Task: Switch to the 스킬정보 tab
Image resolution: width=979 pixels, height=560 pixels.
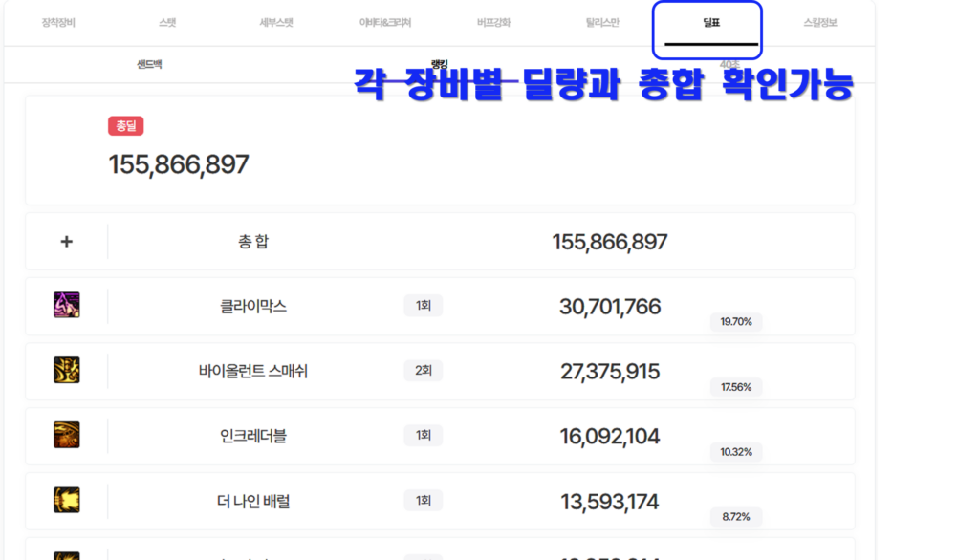Action: [819, 23]
